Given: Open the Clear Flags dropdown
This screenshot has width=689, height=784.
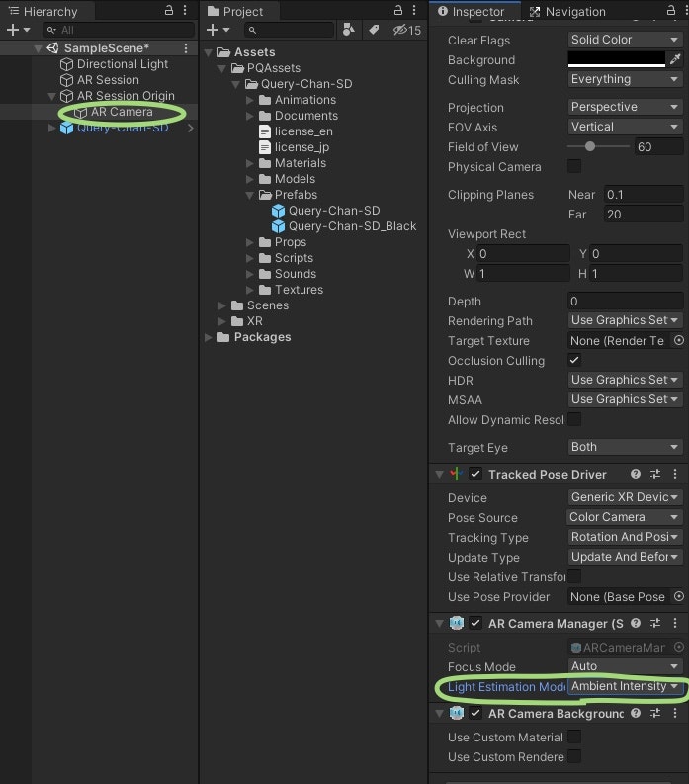Looking at the screenshot, I should pyautogui.click(x=625, y=39).
